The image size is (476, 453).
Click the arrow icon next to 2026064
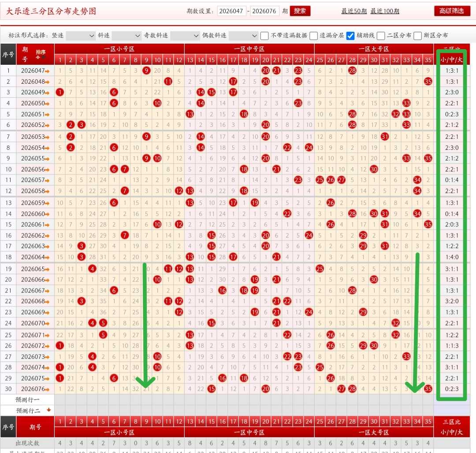pyautogui.click(x=47, y=258)
